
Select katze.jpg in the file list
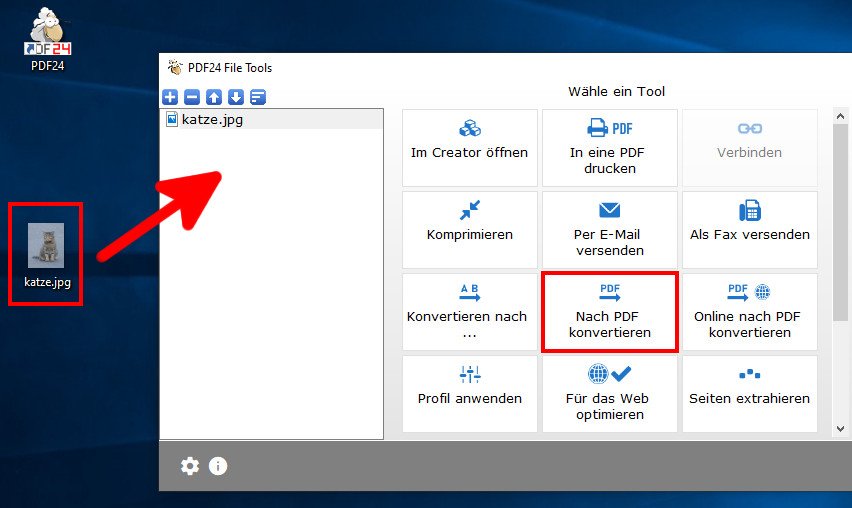pyautogui.click(x=212, y=120)
